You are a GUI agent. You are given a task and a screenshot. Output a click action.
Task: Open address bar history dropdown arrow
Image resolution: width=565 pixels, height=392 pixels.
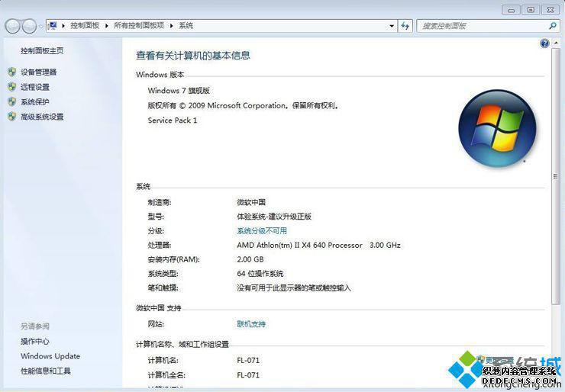coord(392,26)
